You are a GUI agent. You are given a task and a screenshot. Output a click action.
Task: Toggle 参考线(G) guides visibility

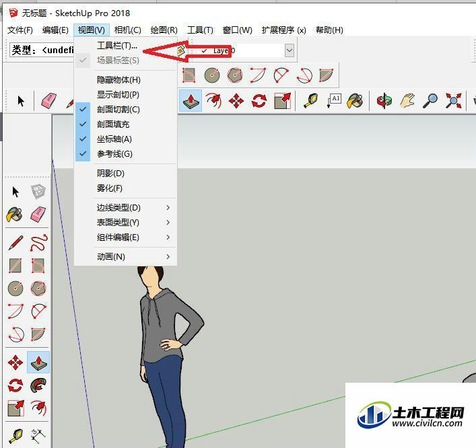[126, 154]
